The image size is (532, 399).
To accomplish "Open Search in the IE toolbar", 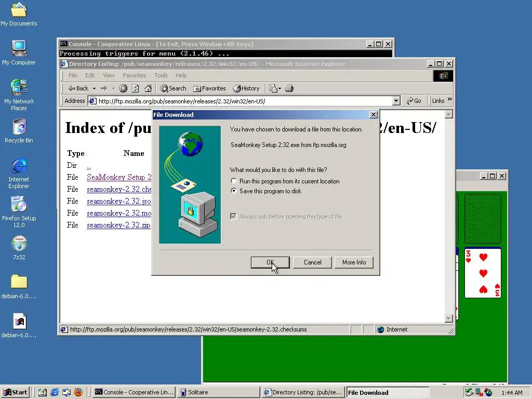I will pos(174,88).
